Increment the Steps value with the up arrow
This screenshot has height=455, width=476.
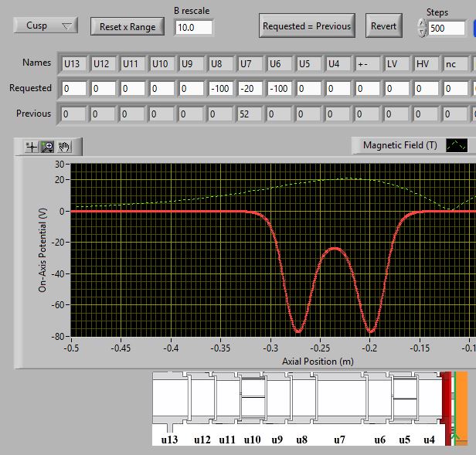tap(421, 22)
